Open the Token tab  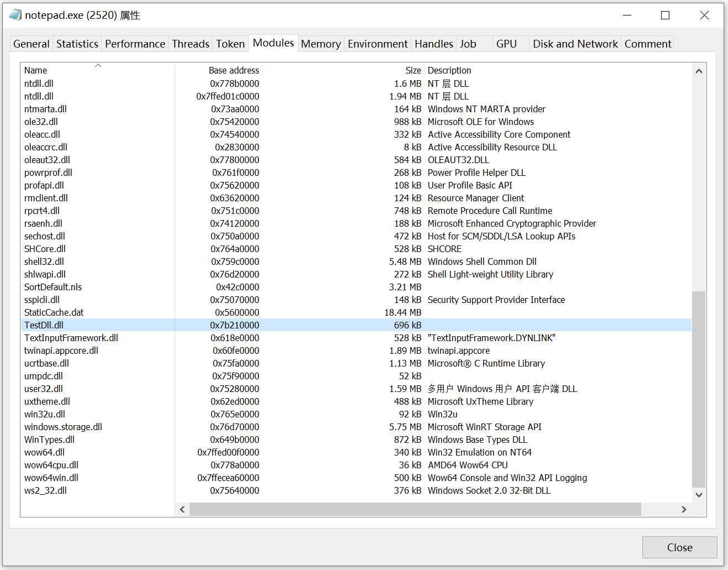(x=230, y=44)
